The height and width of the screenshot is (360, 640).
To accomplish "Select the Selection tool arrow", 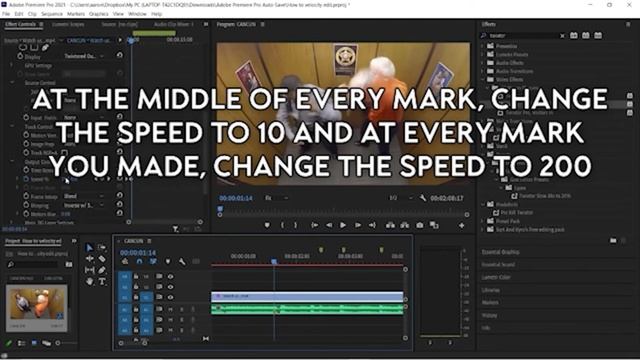I will coord(89,248).
